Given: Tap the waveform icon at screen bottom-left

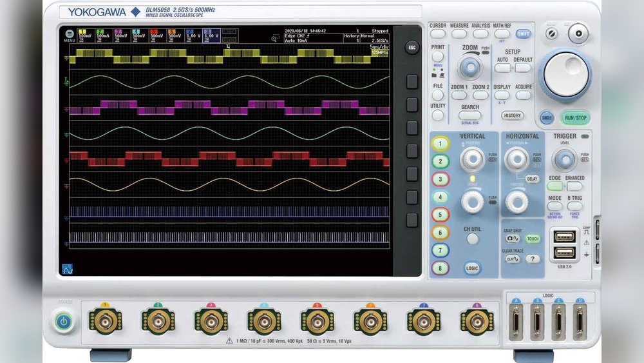Looking at the screenshot, I should click(68, 270).
